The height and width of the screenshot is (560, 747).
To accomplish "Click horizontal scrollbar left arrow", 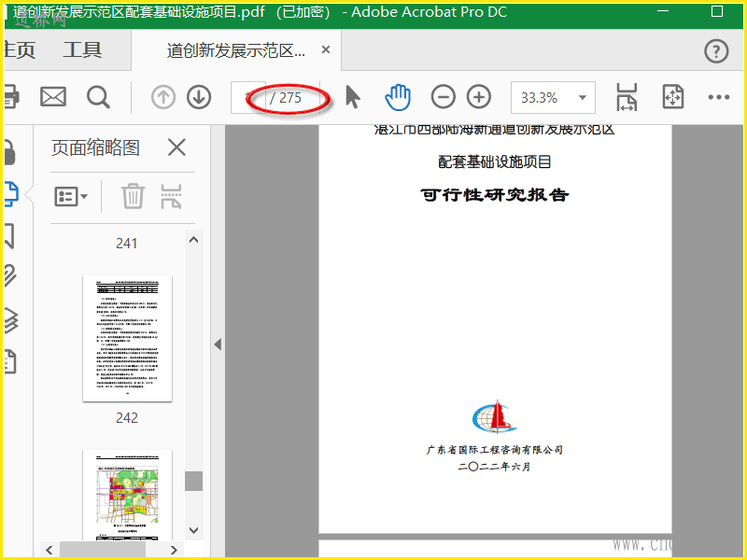I will click(49, 550).
